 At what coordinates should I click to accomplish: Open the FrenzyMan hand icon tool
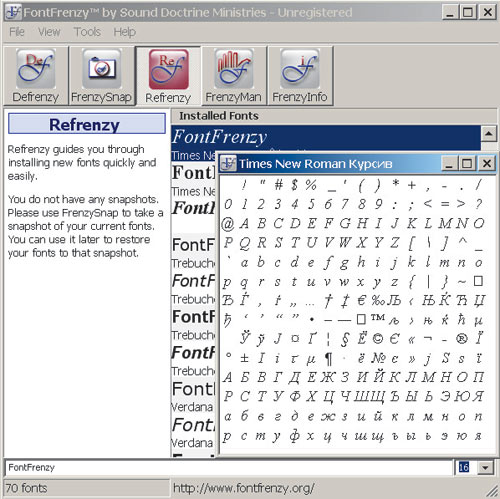click(x=234, y=76)
